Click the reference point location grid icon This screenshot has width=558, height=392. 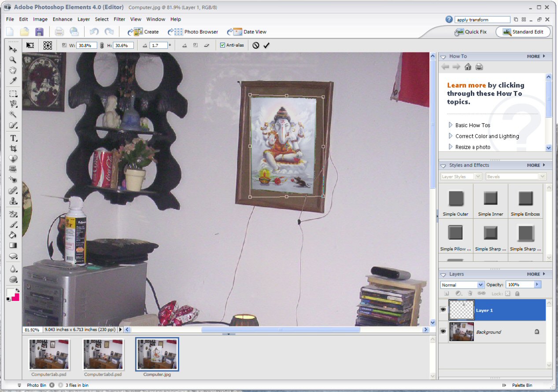pos(48,45)
